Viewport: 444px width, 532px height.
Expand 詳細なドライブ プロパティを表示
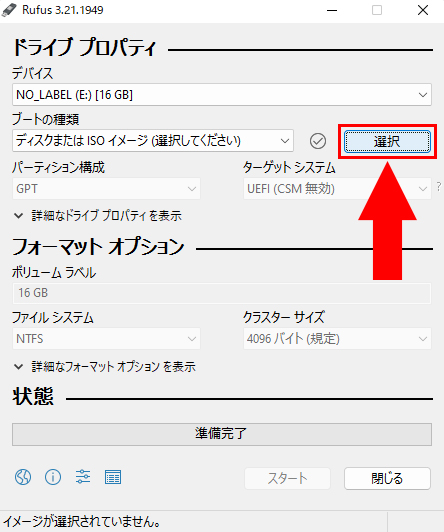point(98,216)
